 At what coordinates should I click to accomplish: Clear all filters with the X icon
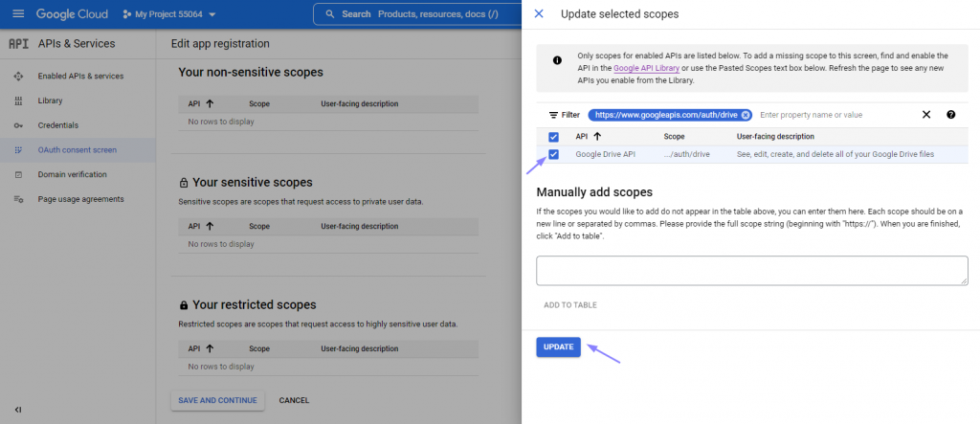click(x=926, y=115)
